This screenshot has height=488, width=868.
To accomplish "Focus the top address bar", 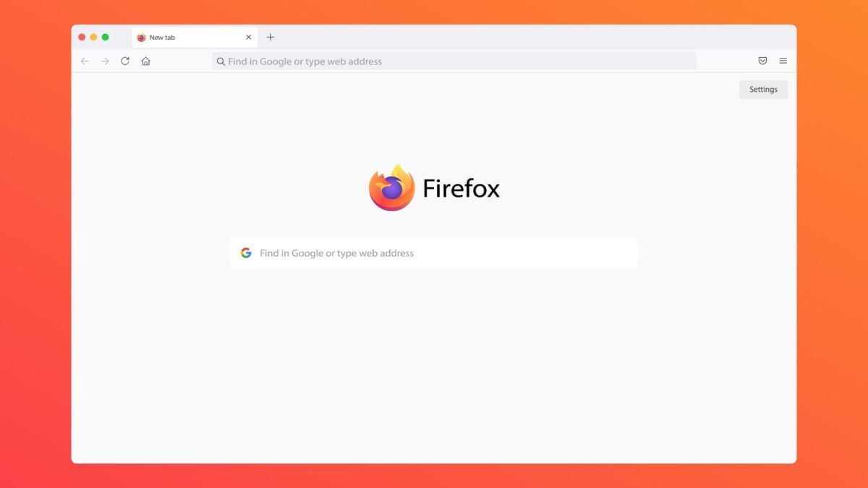I will point(454,61).
